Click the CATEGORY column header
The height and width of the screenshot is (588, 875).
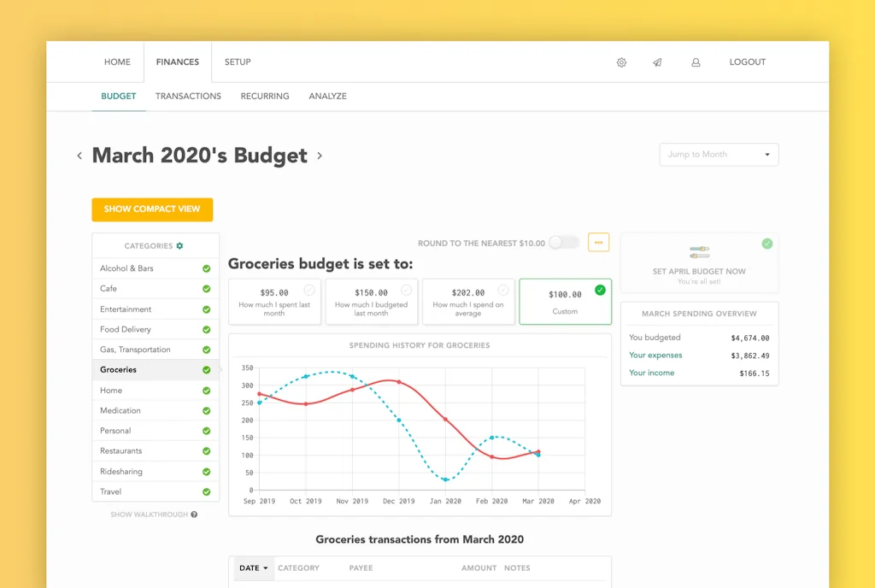(298, 568)
